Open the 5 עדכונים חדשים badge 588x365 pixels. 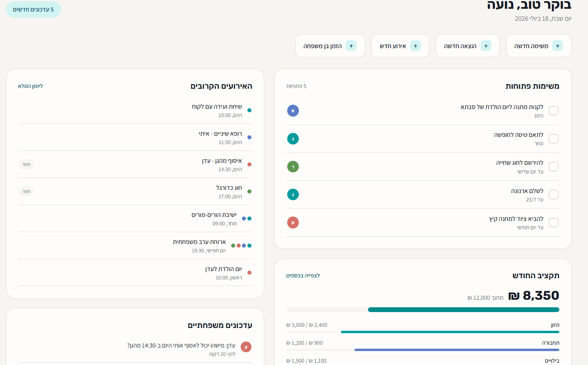[33, 10]
